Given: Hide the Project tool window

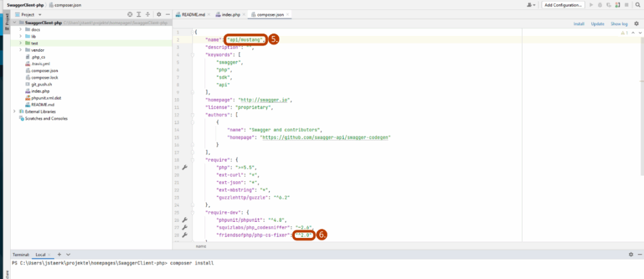Looking at the screenshot, I should point(167,14).
